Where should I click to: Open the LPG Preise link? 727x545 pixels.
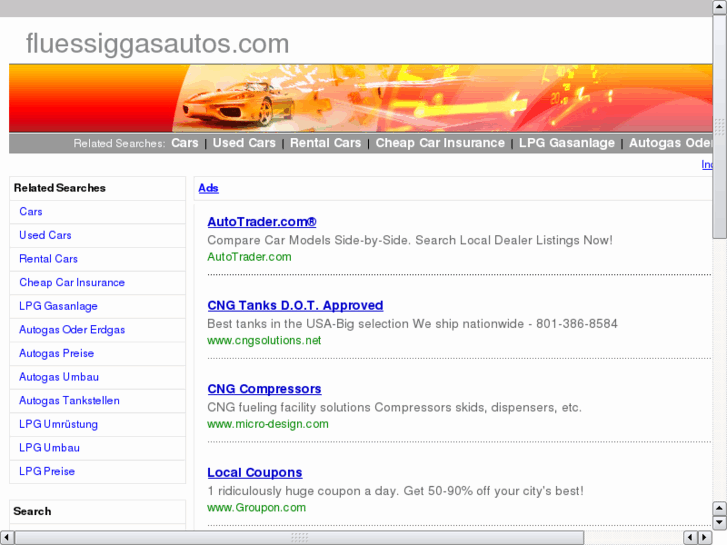click(46, 472)
